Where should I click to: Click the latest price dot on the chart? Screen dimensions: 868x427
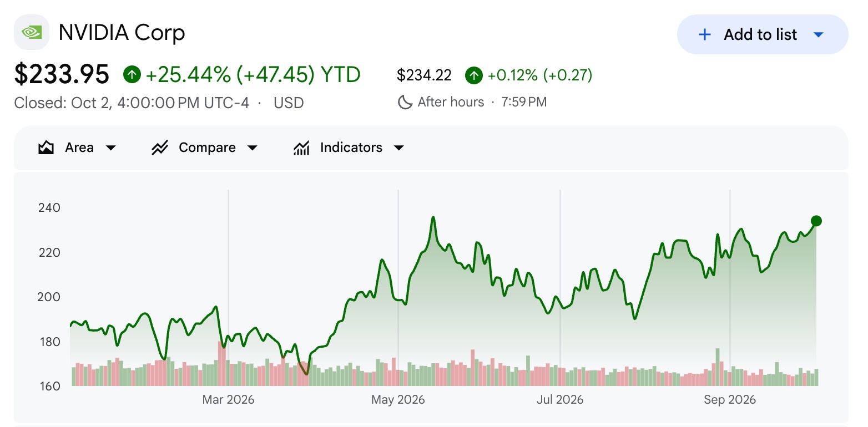(816, 221)
